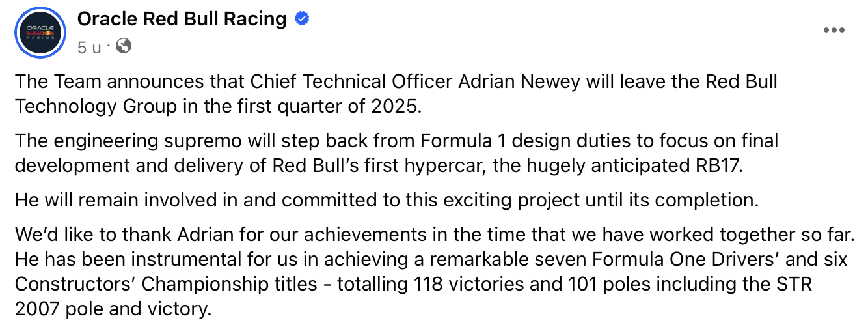
Task: Click the blue verified badge
Action: [302, 19]
